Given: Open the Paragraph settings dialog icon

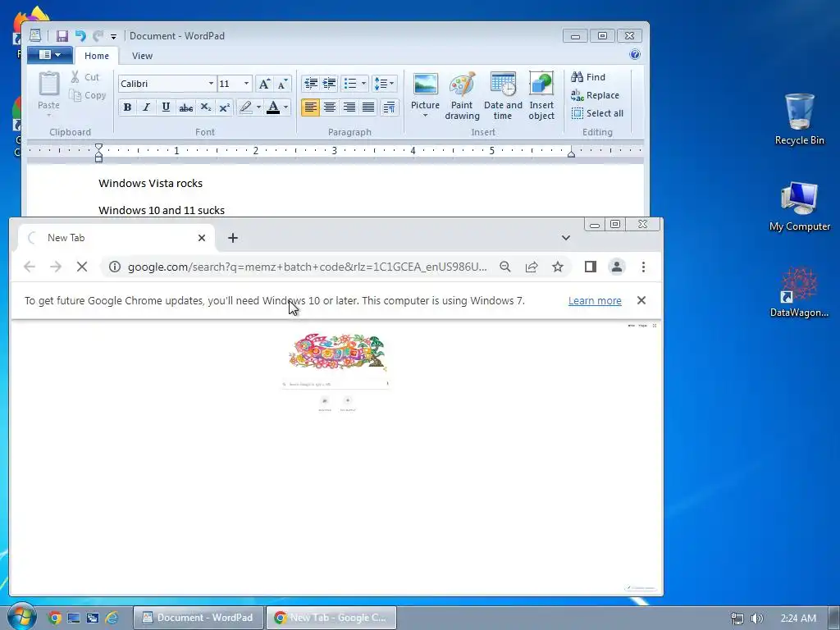Looking at the screenshot, I should tap(390, 107).
